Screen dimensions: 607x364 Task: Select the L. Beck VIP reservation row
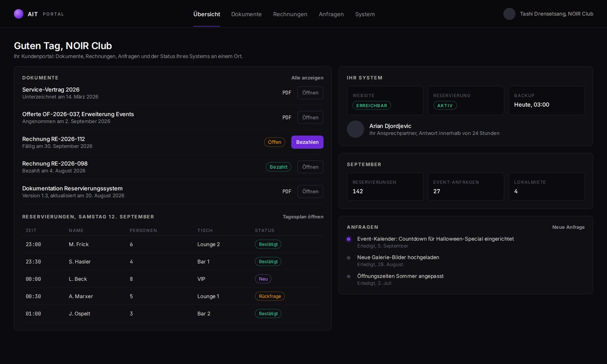click(173, 279)
